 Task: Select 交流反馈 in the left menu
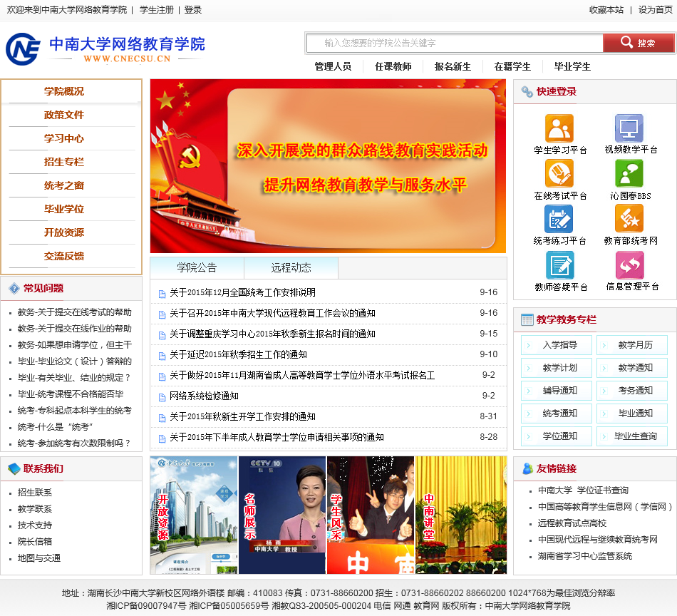point(64,256)
